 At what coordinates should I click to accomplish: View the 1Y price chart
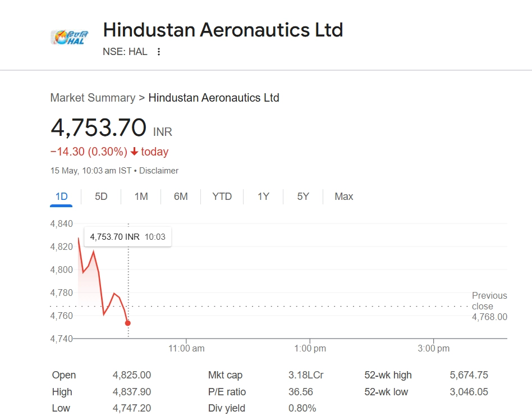click(x=263, y=197)
